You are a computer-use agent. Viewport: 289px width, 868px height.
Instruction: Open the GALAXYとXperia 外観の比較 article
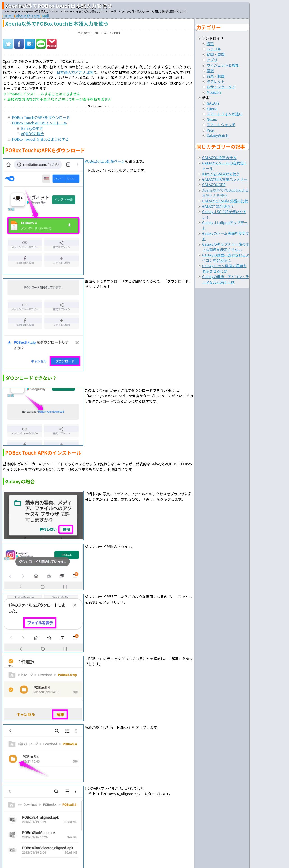[225, 201]
